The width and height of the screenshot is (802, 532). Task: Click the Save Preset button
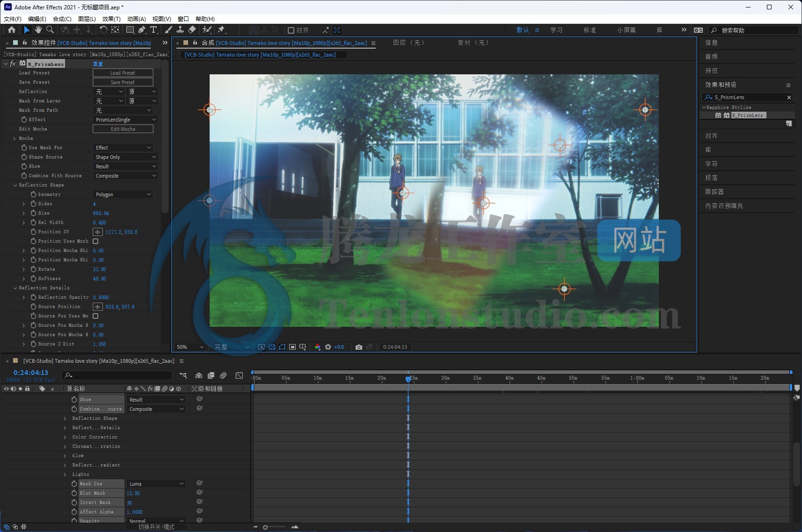(x=123, y=82)
